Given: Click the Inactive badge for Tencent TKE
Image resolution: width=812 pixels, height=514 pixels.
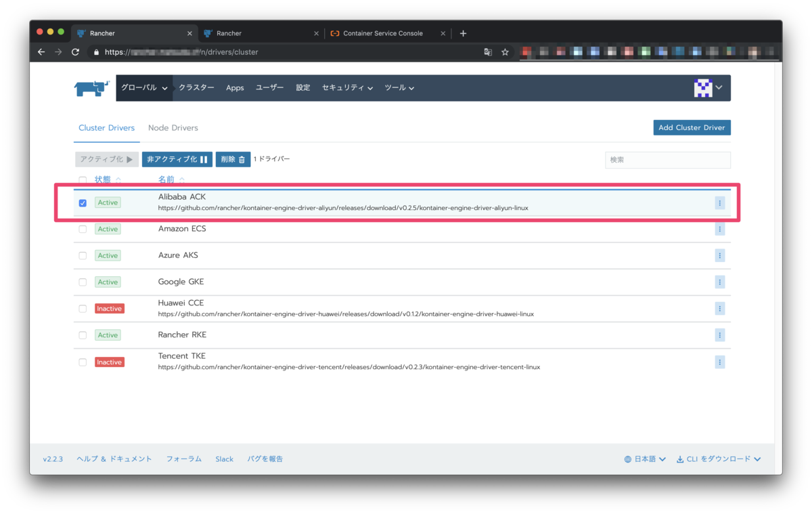Looking at the screenshot, I should point(109,362).
